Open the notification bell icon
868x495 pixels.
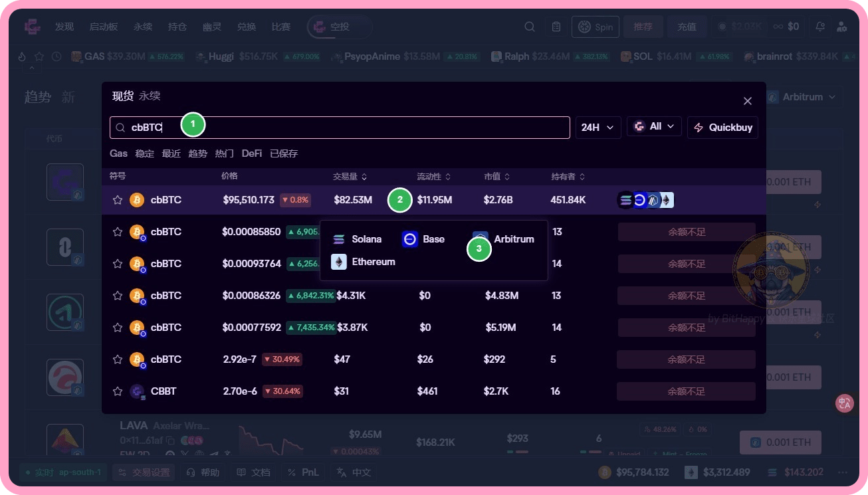coord(820,27)
